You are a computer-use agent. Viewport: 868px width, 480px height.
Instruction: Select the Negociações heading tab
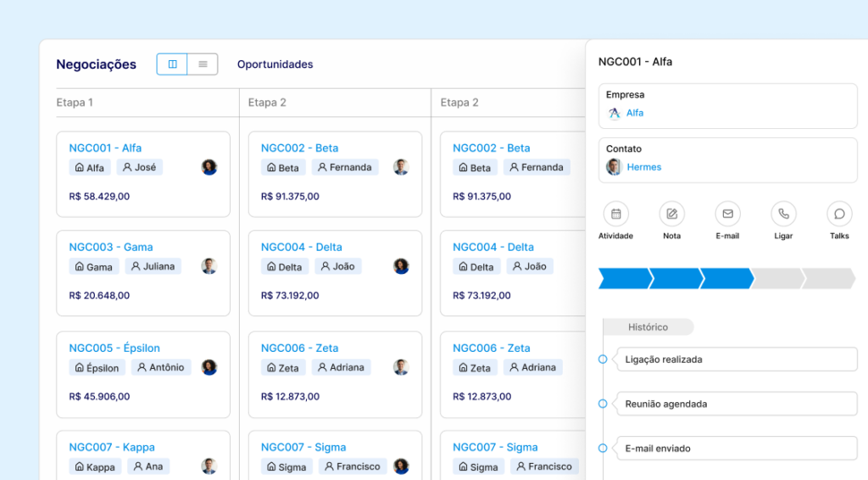click(x=96, y=64)
